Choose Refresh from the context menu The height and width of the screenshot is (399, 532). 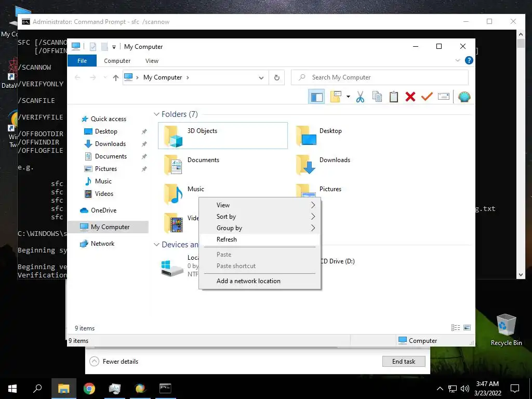(260, 240)
